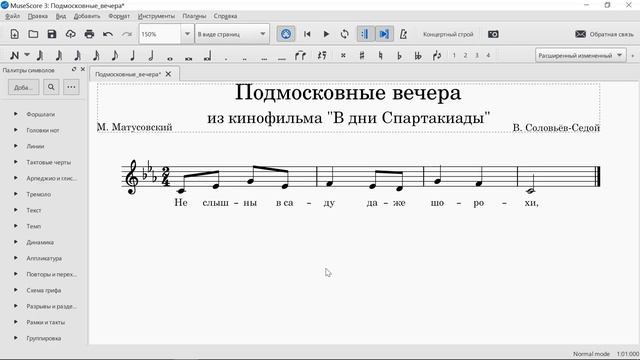Viewport: 640px width, 360px height.
Task: Apply sharp accidental
Action: tap(362, 56)
